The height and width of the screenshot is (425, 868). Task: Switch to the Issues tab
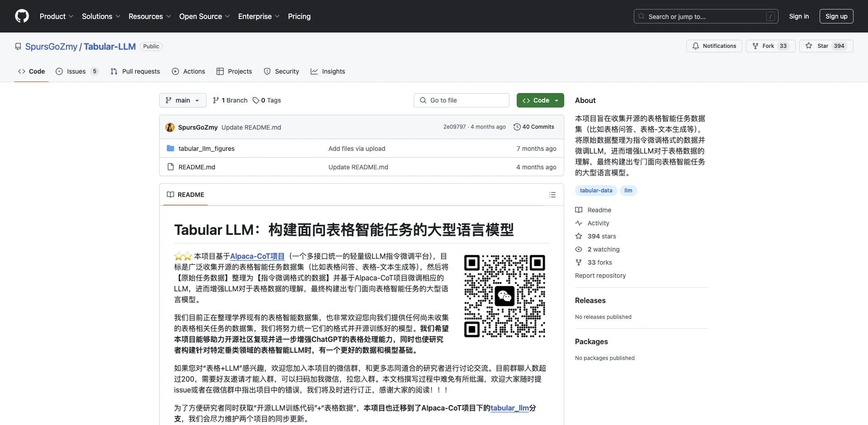[x=77, y=71]
